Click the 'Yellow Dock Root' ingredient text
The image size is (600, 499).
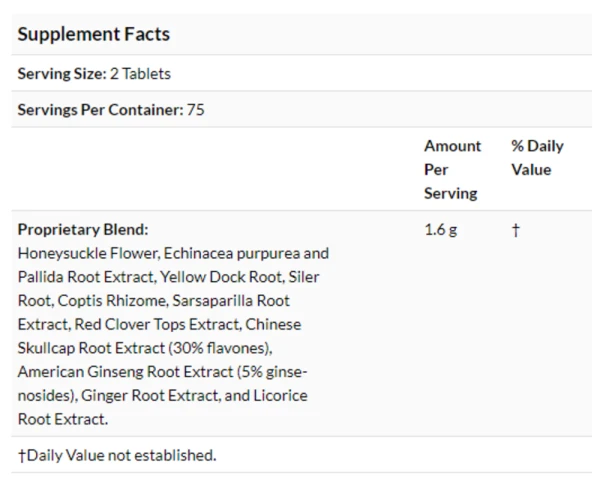222,277
